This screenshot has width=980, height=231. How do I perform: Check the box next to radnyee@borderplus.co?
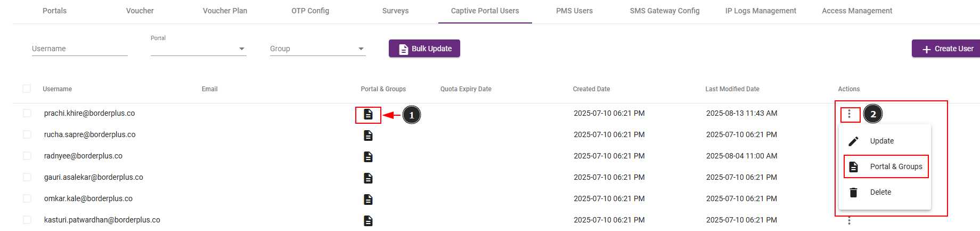pyautogui.click(x=27, y=156)
